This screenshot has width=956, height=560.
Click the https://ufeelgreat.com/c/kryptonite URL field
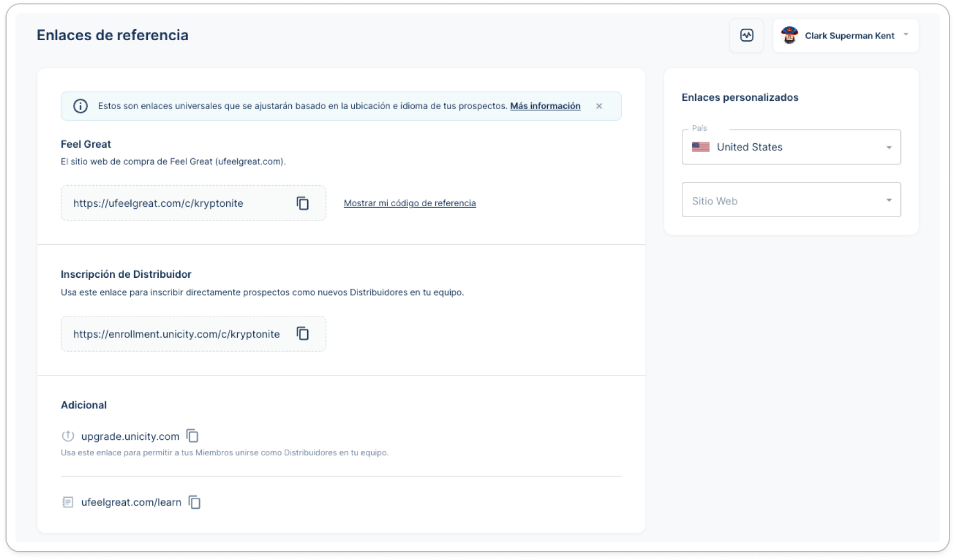pos(193,203)
